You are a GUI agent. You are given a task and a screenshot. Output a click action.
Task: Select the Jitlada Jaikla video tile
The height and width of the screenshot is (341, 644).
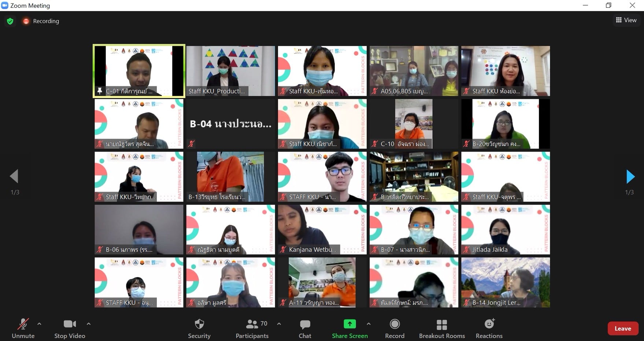point(505,229)
